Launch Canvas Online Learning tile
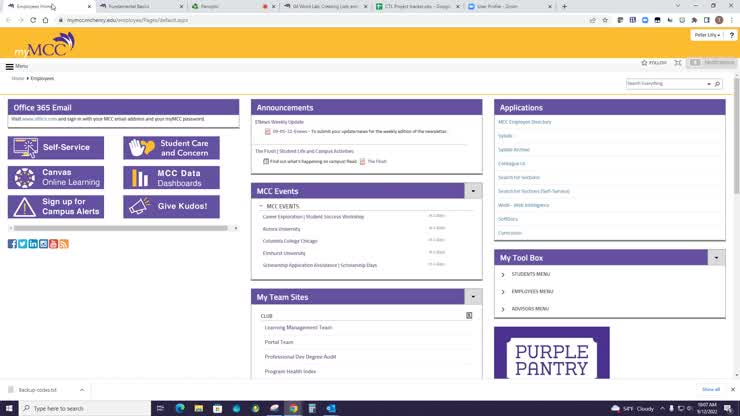The height and width of the screenshot is (416, 740). pyautogui.click(x=56, y=177)
